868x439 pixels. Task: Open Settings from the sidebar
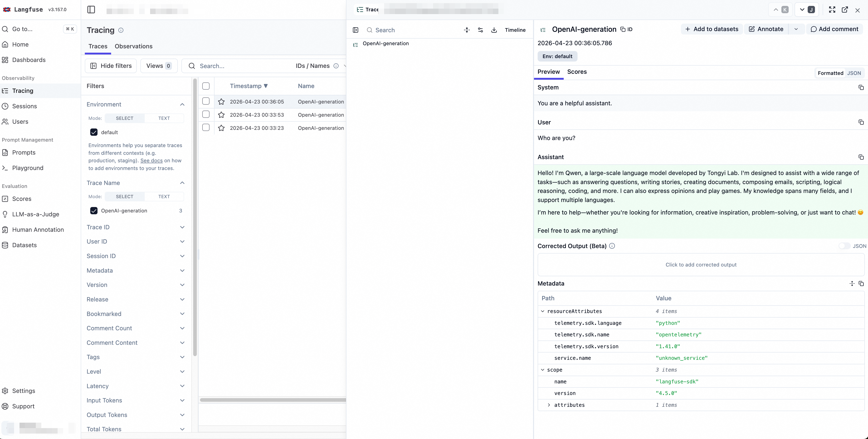coord(23,391)
